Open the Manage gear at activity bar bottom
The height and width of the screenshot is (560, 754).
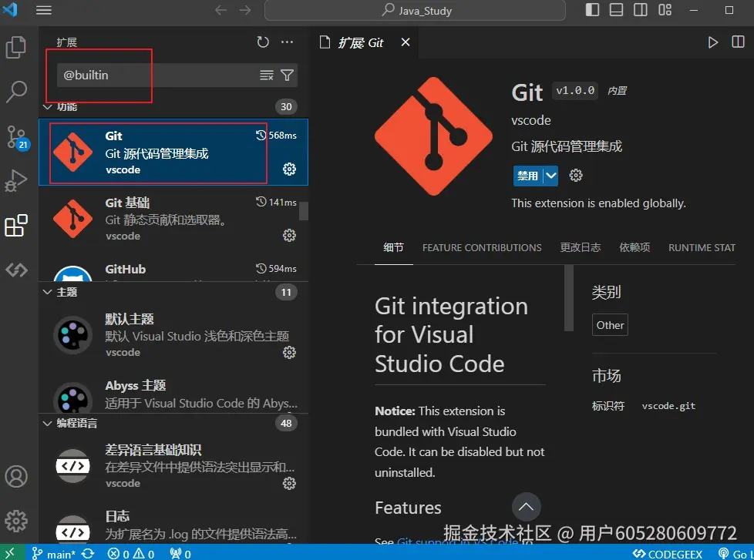[16, 521]
